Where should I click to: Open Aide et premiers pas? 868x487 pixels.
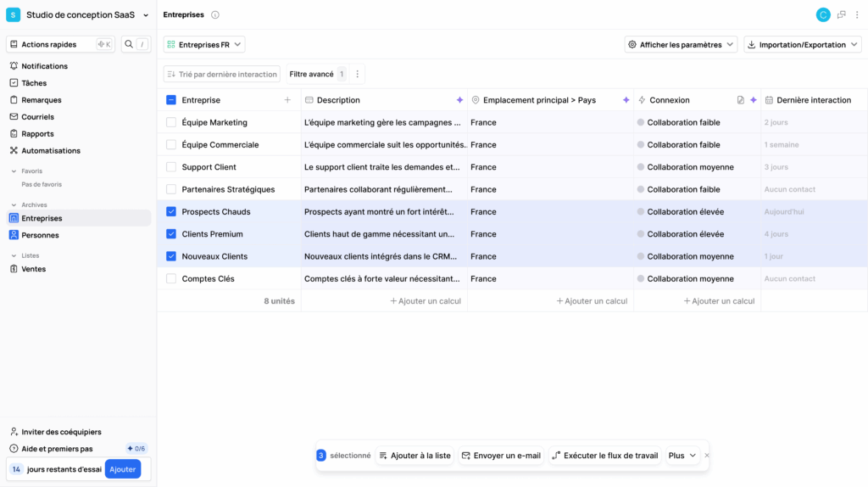(52, 449)
